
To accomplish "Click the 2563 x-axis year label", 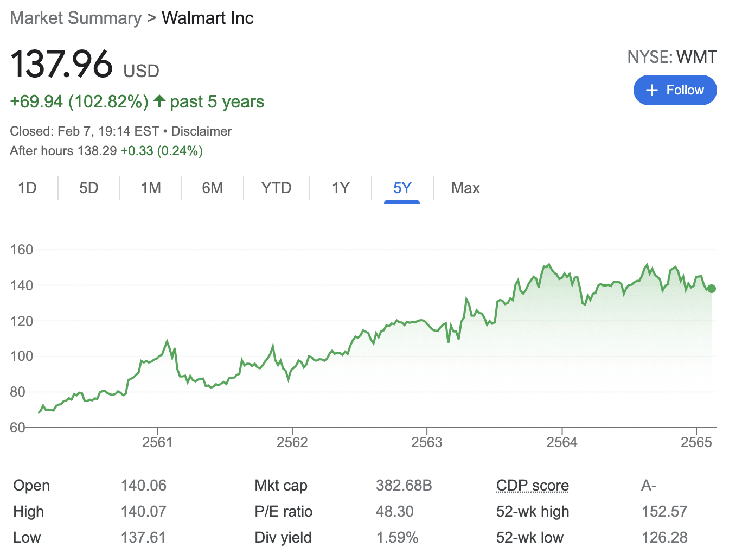I will click(427, 442).
